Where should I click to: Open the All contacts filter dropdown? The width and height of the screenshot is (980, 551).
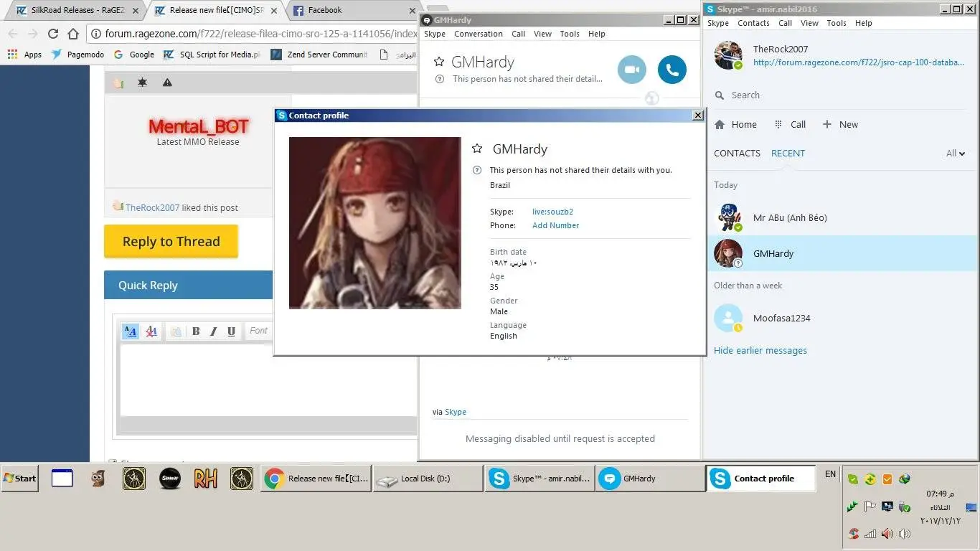point(956,153)
